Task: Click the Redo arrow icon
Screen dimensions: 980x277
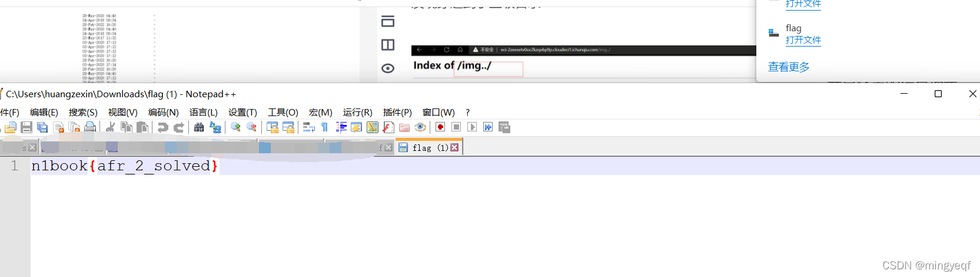Action: (179, 127)
